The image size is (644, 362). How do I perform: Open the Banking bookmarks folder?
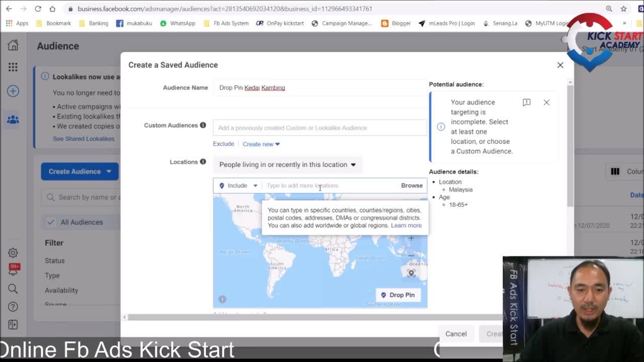tap(94, 23)
